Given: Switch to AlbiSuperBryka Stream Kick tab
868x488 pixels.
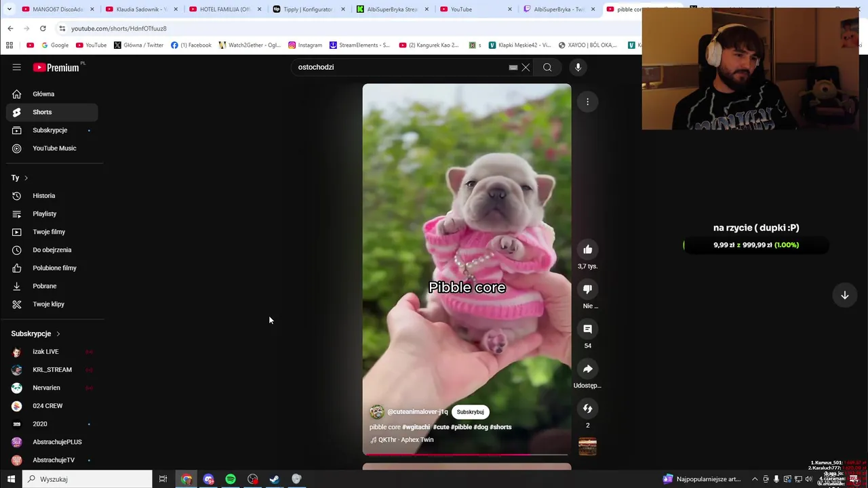Looking at the screenshot, I should (x=392, y=9).
